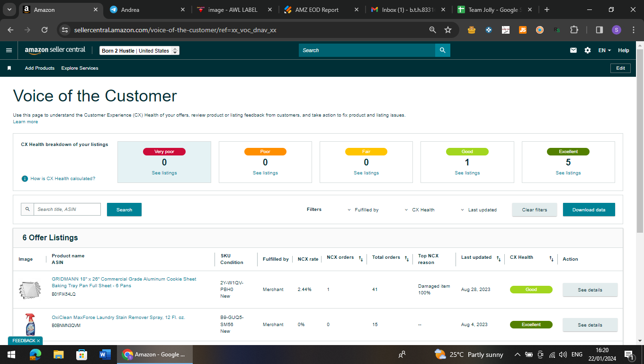Image resolution: width=644 pixels, height=364 pixels.
Task: Open the Chrome extensions puzzle menu
Action: (574, 30)
